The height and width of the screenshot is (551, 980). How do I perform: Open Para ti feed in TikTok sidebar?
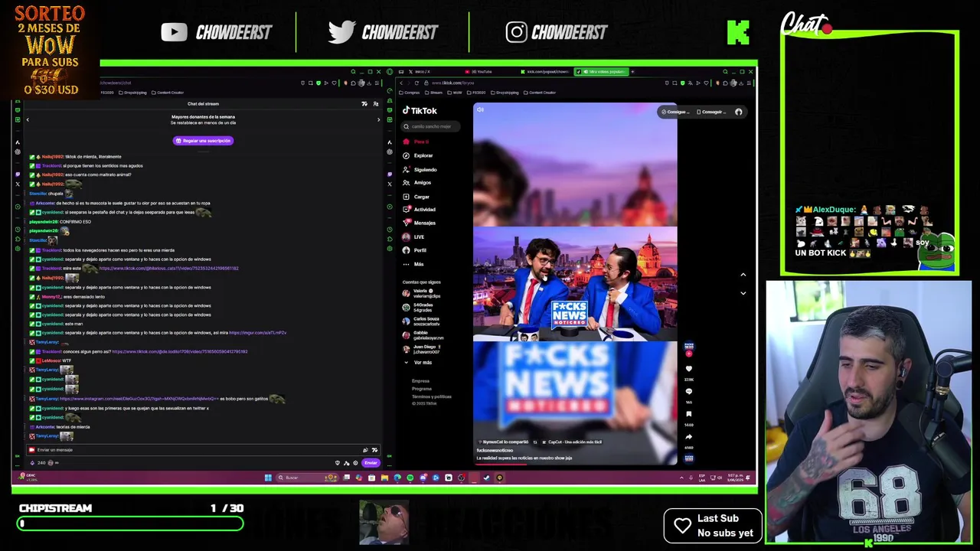coord(417,142)
